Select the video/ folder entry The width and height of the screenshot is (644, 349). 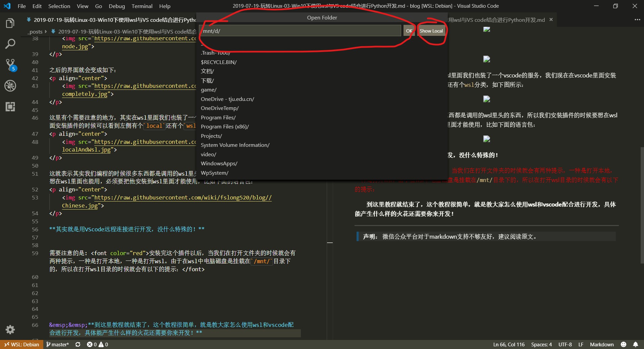pos(322,154)
